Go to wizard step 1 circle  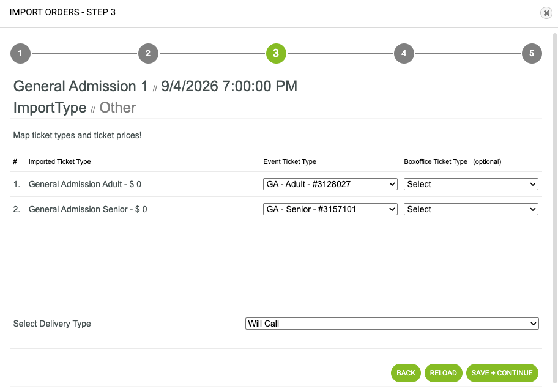20,53
